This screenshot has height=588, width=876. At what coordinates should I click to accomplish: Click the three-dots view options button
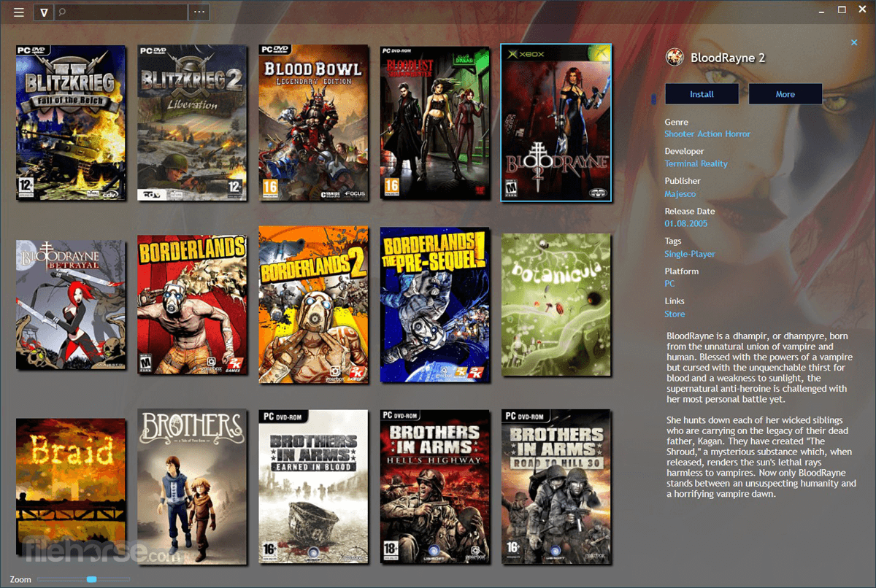pos(199,12)
